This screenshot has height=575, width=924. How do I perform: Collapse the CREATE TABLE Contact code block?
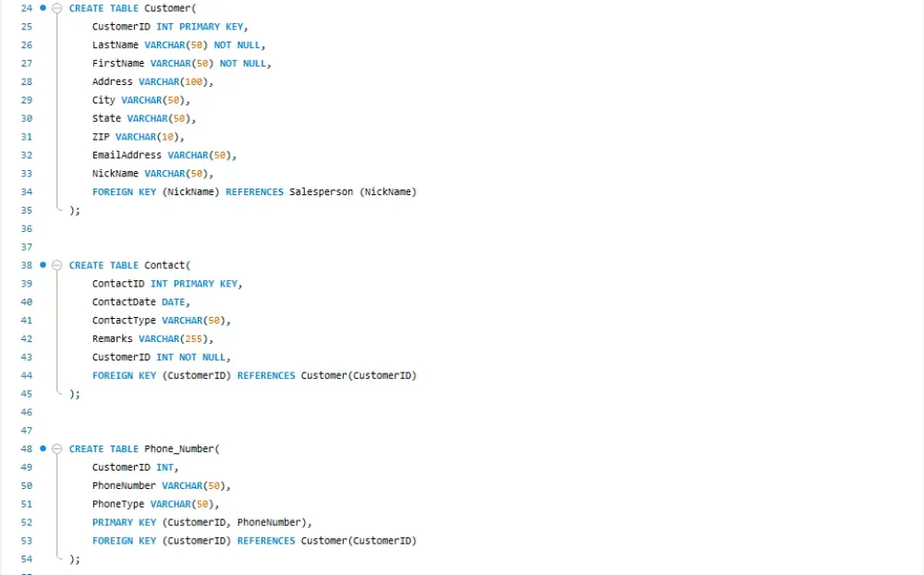click(57, 265)
